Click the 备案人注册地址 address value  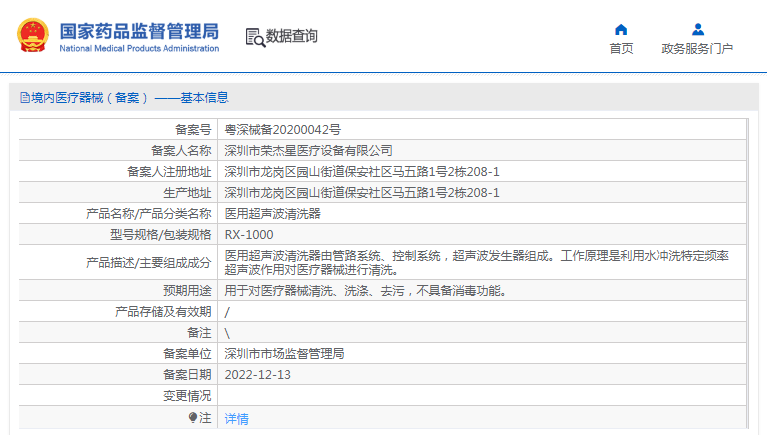tap(361, 172)
